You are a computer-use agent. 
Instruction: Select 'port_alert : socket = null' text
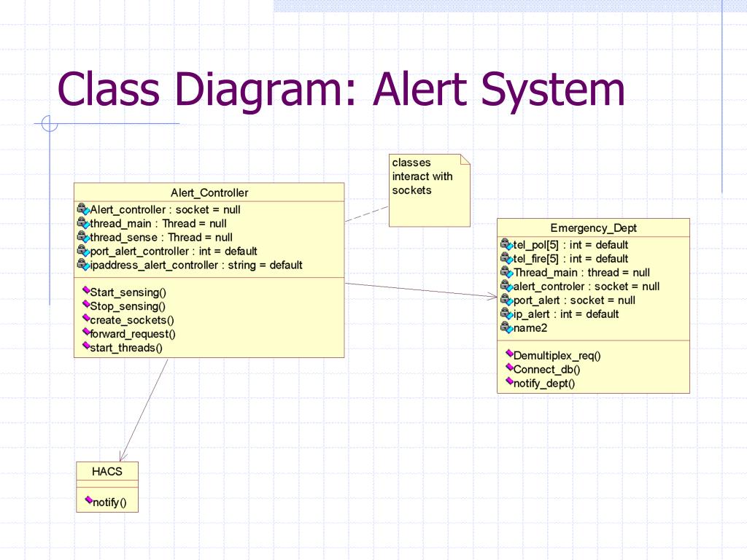[574, 300]
